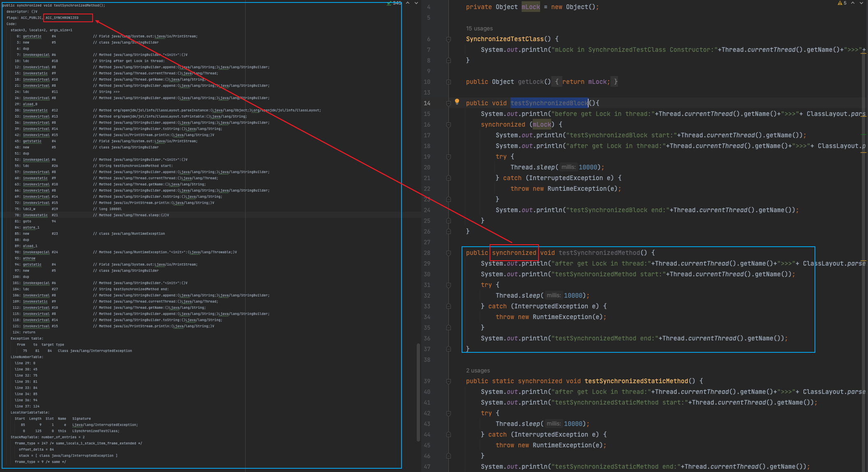
Task: Open the '2 usages' hint above testSynchronizedStaticMethod
Action: click(x=478, y=370)
